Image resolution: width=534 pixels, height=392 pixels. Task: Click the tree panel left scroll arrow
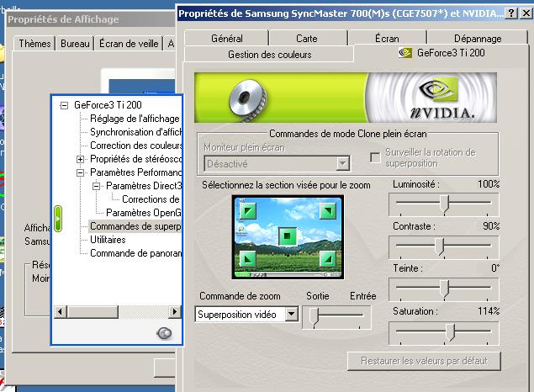tap(61, 311)
